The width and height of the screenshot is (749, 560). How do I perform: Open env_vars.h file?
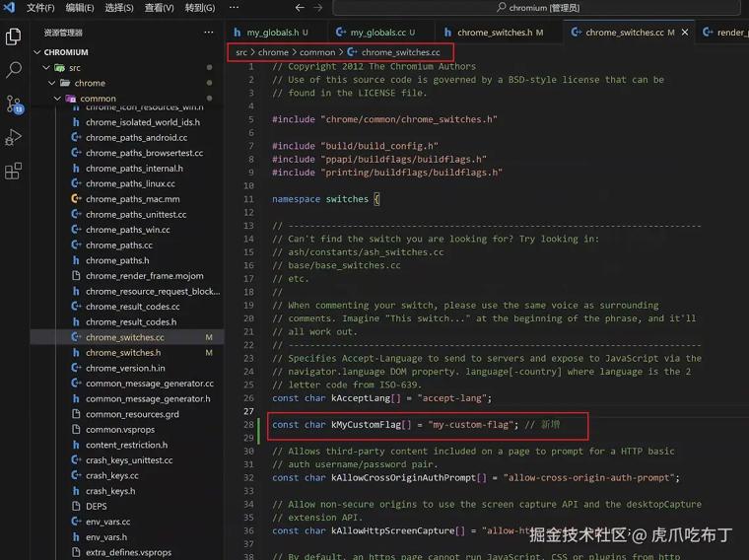[106, 537]
